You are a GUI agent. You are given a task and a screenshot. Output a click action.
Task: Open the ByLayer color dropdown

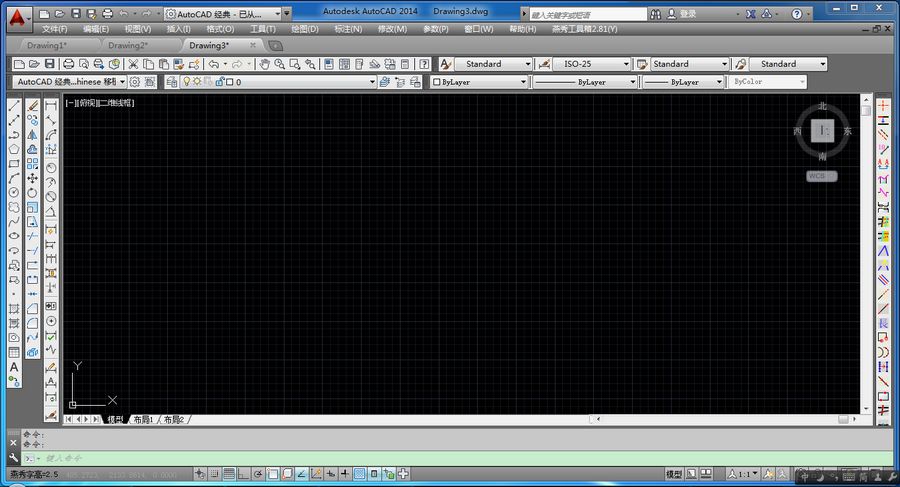[479, 82]
